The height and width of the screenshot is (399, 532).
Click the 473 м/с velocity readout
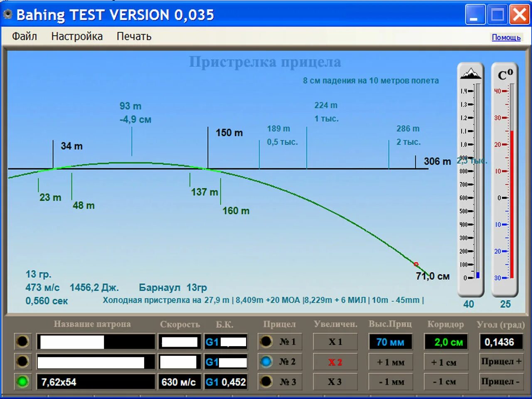pyautogui.click(x=42, y=288)
